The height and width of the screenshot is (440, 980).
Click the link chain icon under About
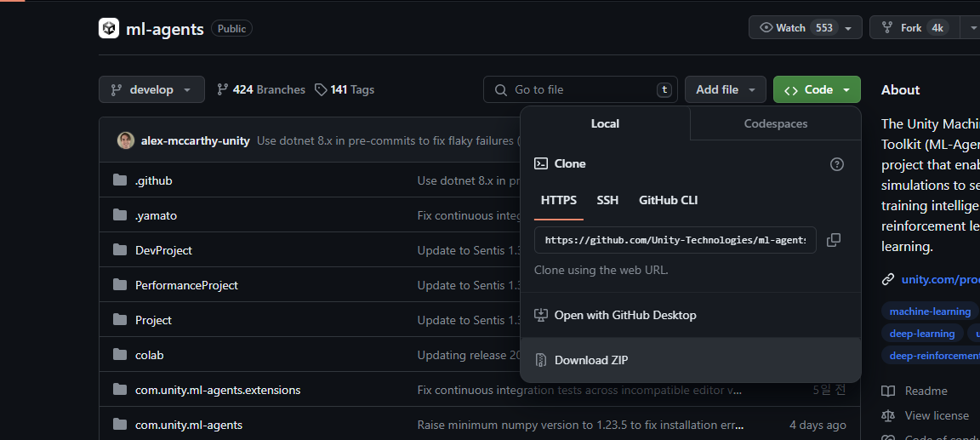[x=888, y=279]
